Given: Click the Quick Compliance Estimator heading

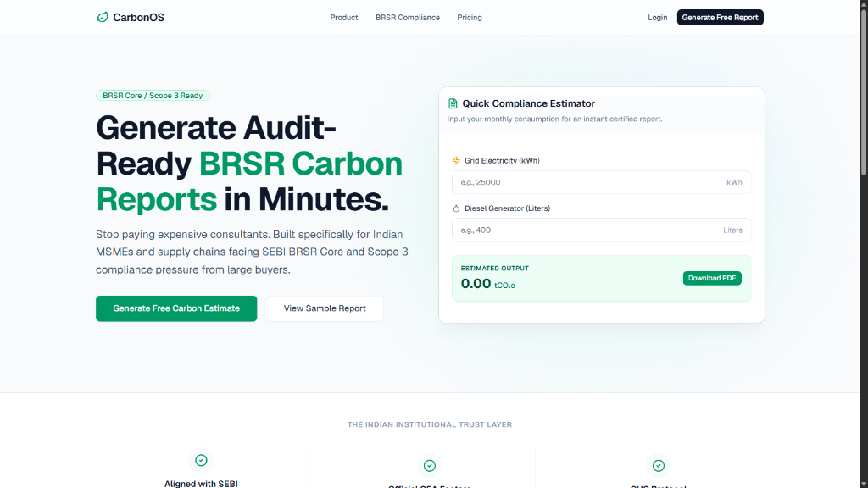Looking at the screenshot, I should [529, 103].
